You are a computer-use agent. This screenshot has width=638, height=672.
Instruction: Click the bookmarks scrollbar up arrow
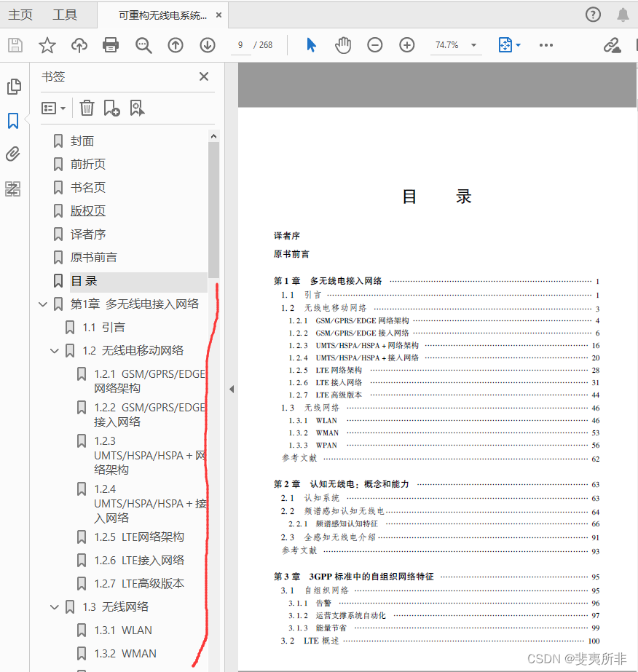(x=213, y=136)
